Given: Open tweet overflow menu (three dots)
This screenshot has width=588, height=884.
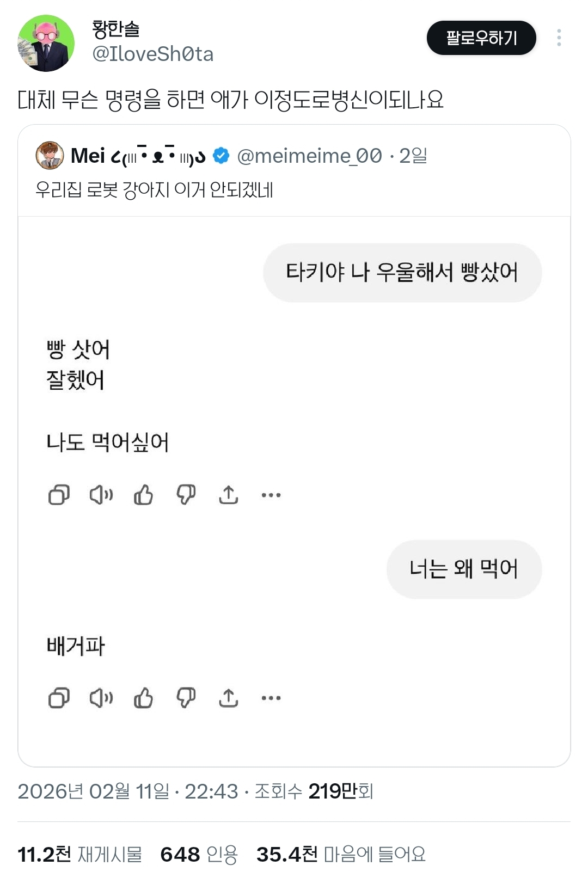Looking at the screenshot, I should pos(559,38).
